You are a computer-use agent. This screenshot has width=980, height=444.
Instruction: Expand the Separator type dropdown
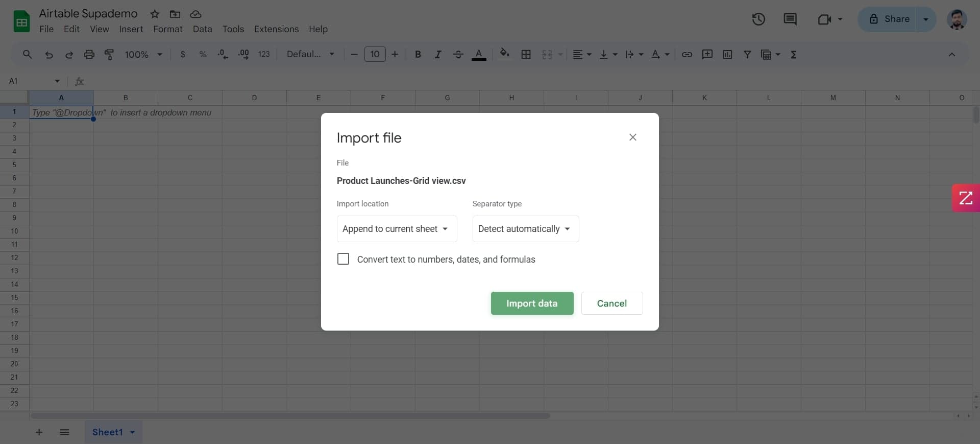coord(525,229)
